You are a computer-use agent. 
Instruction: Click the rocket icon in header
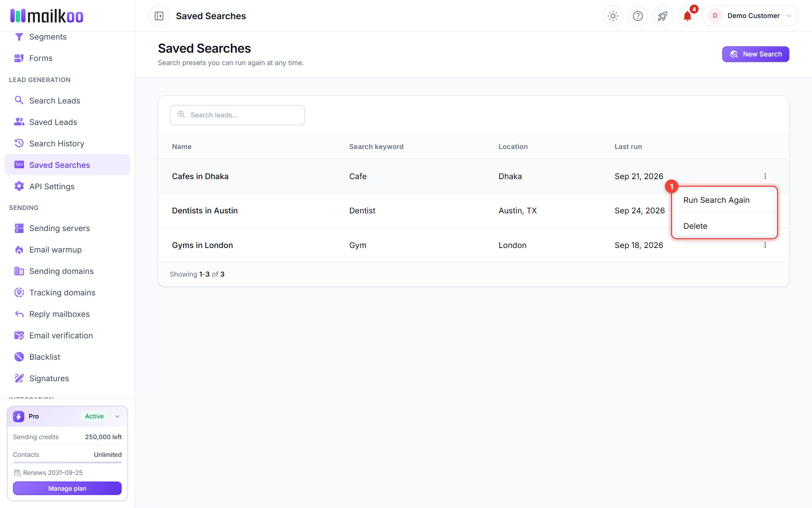pos(662,16)
